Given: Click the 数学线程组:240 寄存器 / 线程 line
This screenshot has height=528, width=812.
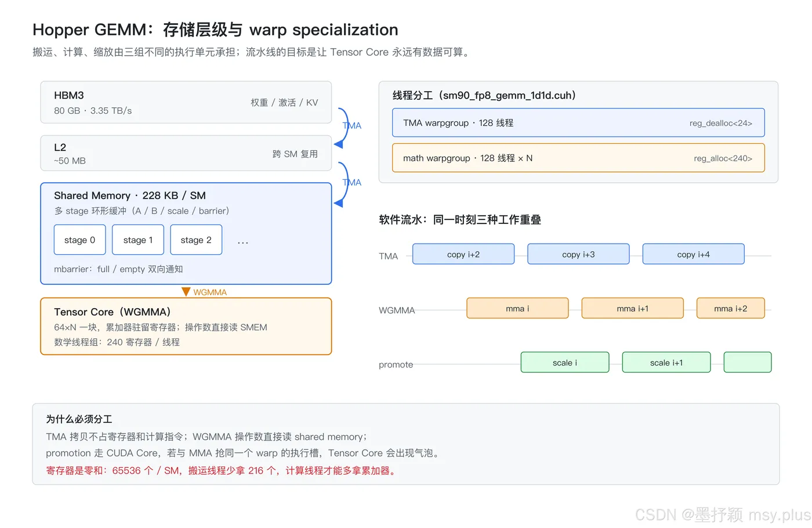Looking at the screenshot, I should tap(117, 342).
